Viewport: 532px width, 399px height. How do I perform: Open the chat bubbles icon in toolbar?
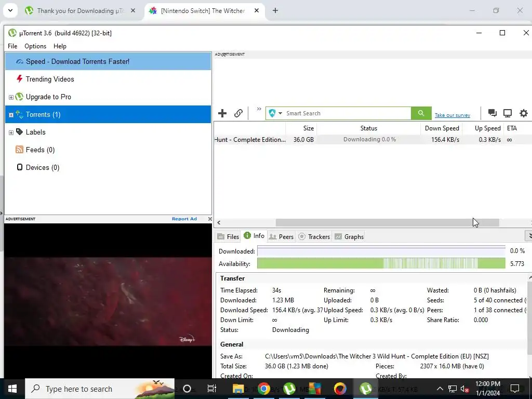(493, 113)
